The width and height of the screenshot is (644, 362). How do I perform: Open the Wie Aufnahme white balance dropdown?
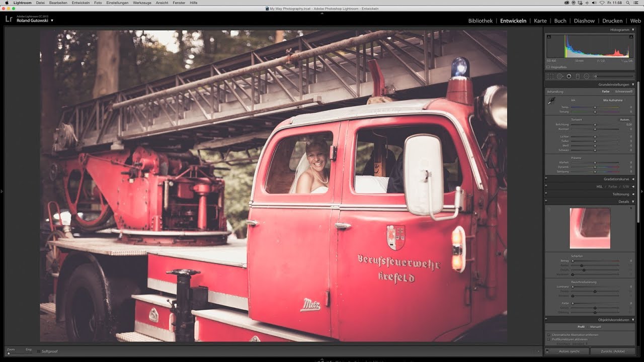tap(613, 100)
